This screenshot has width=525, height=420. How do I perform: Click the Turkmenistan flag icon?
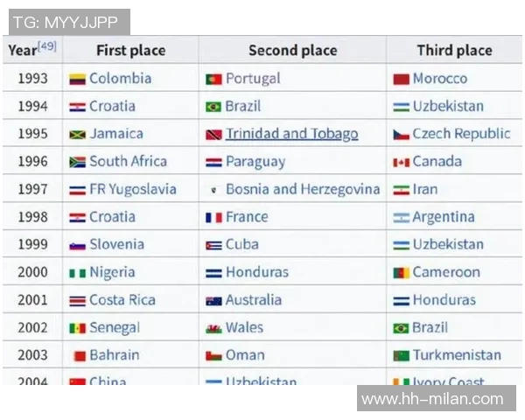(x=402, y=356)
